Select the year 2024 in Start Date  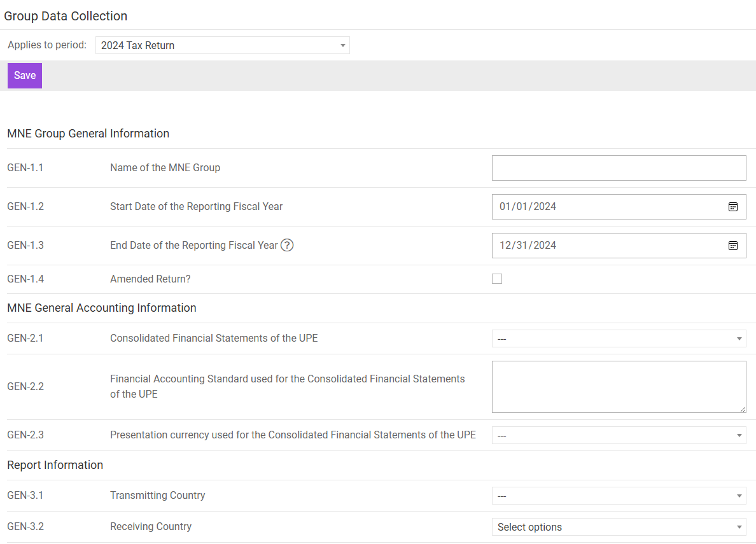(545, 207)
